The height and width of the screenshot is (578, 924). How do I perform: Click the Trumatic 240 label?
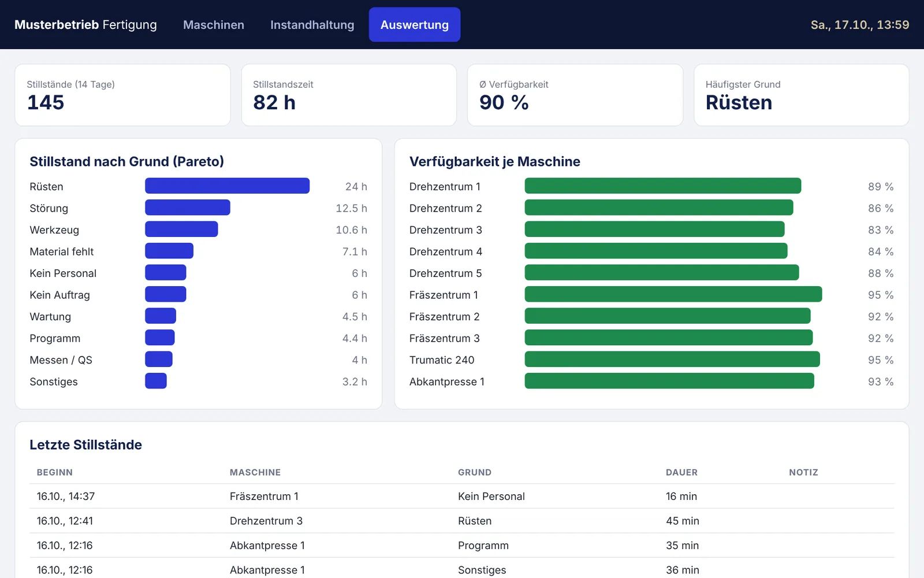442,360
